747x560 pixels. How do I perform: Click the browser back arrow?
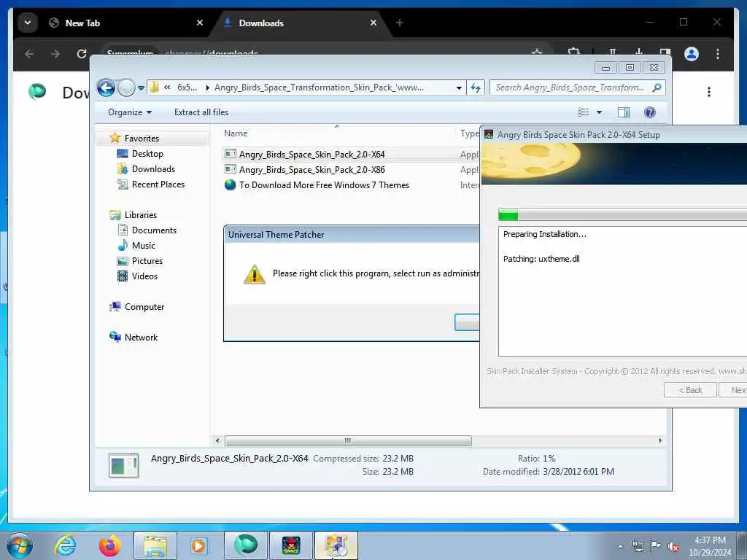tap(29, 54)
